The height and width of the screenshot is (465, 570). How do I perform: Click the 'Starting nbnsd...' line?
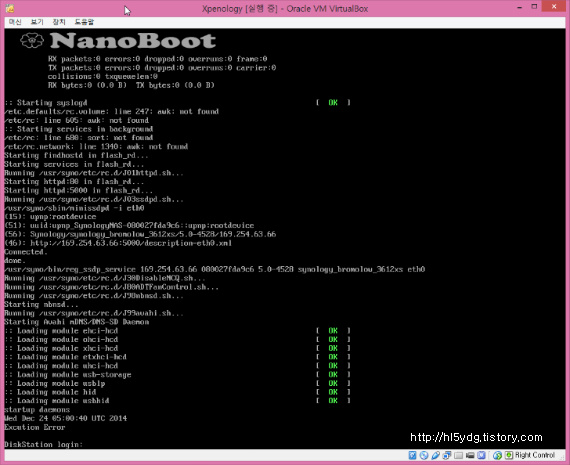coord(41,305)
